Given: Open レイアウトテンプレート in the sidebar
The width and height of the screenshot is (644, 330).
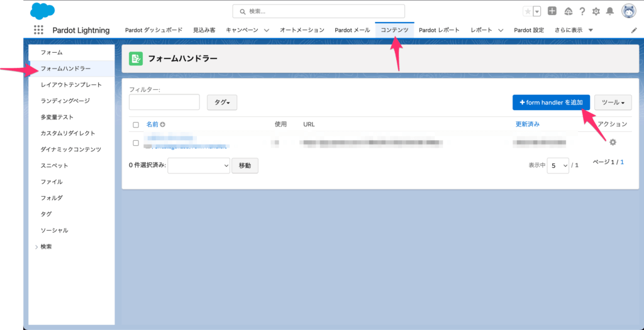Looking at the screenshot, I should pos(72,85).
